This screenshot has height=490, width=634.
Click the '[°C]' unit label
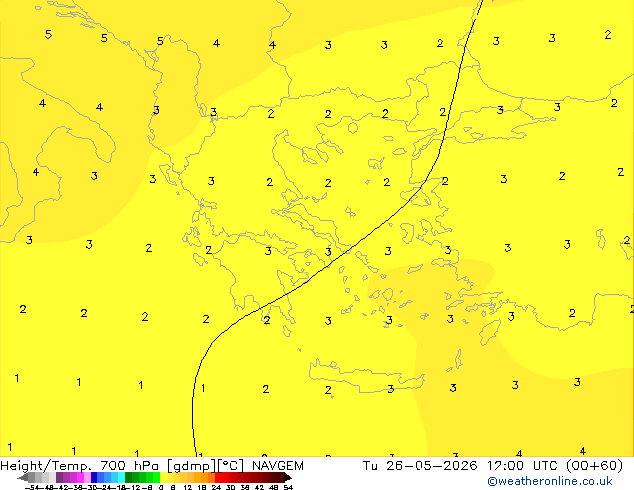click(x=231, y=466)
